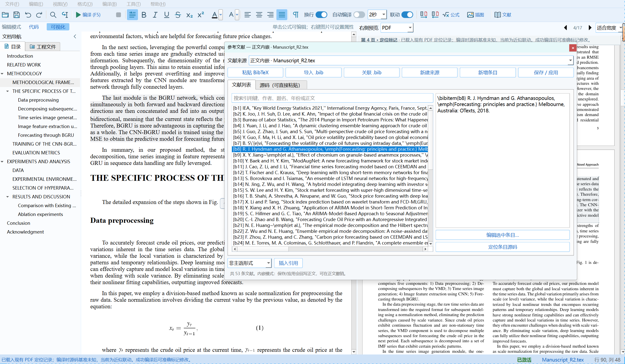Switch to 代码 editing mode
Viewport: 625px width, 364px height.
click(34, 27)
